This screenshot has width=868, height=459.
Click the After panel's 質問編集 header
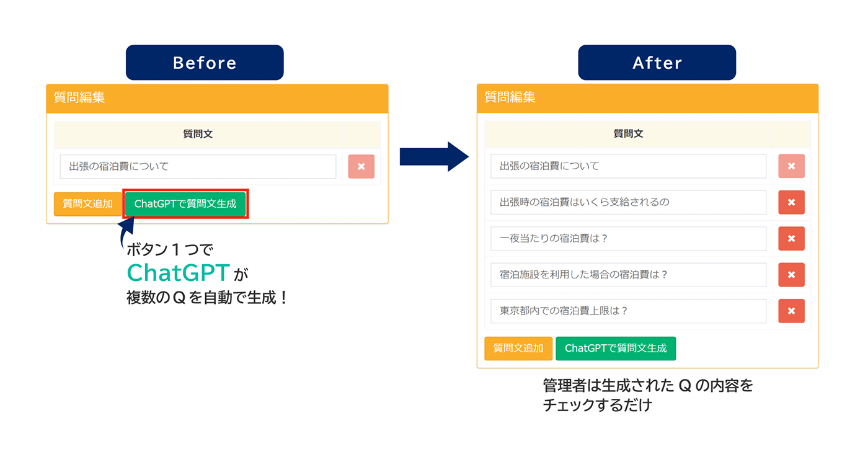[x=648, y=99]
